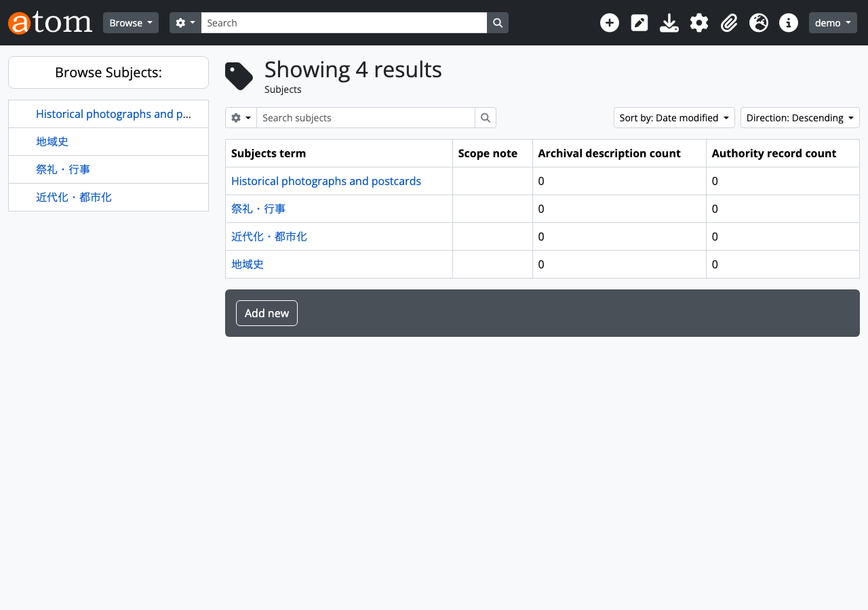This screenshot has height=610, width=868.
Task: Open the demo user menu
Action: tap(833, 22)
